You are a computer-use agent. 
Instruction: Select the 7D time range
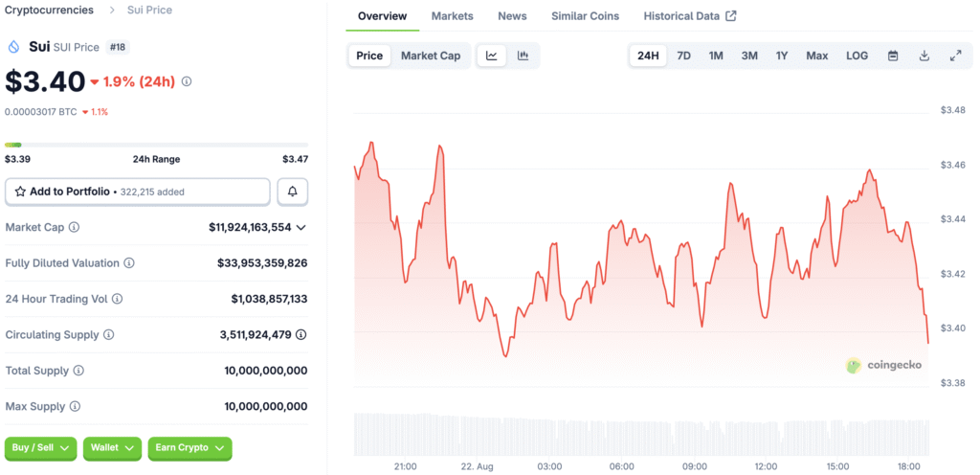683,56
